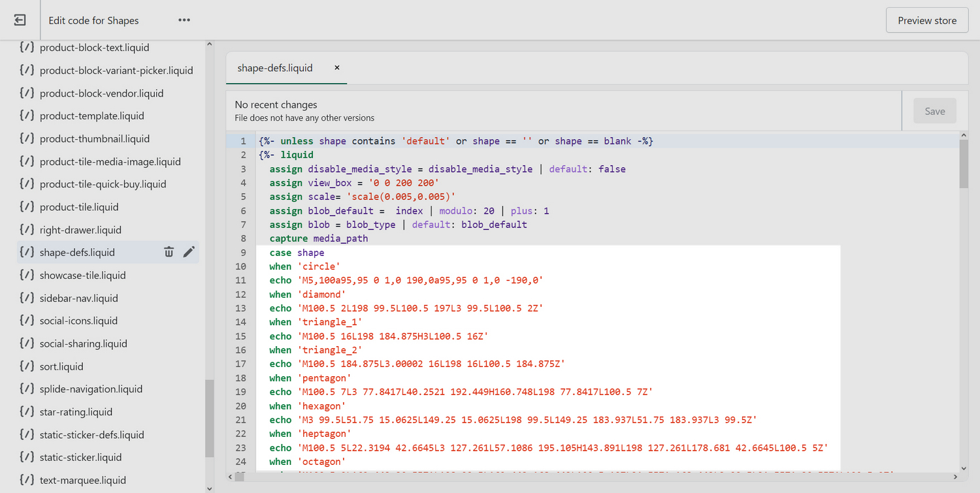Viewport: 980px width, 493px height.
Task: Click liquid file icon beside sort.liquid
Action: click(27, 366)
